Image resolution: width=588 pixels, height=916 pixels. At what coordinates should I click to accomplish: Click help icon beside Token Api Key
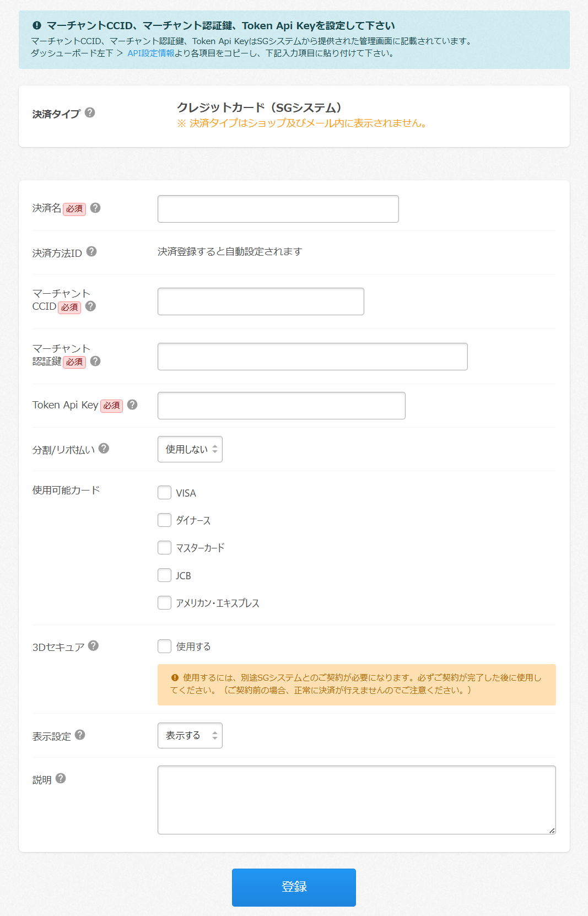(132, 405)
